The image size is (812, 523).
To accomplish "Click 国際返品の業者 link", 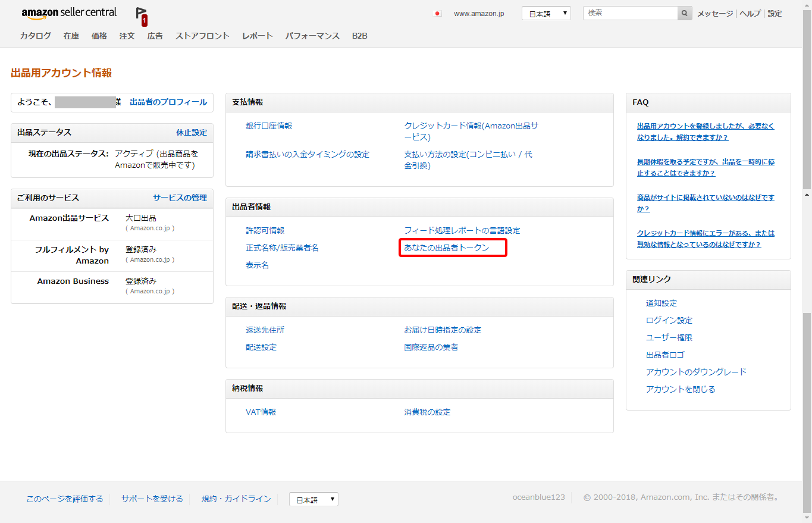I will [431, 347].
